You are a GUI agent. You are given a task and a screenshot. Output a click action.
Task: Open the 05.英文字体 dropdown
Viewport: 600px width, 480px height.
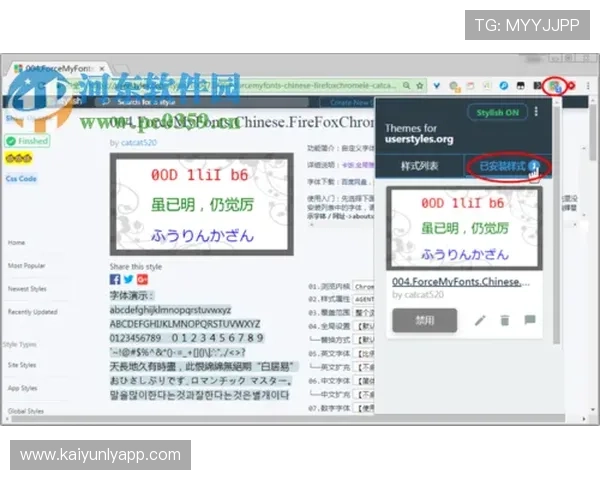click(x=363, y=353)
